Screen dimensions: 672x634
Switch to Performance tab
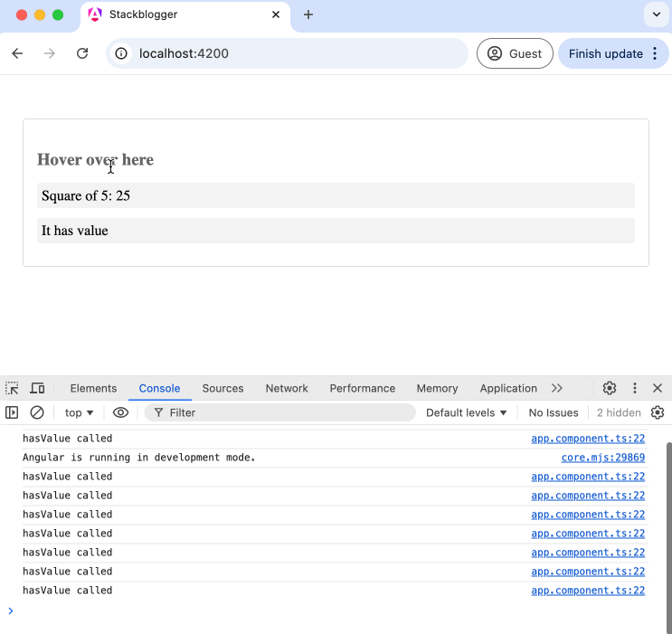click(x=363, y=388)
